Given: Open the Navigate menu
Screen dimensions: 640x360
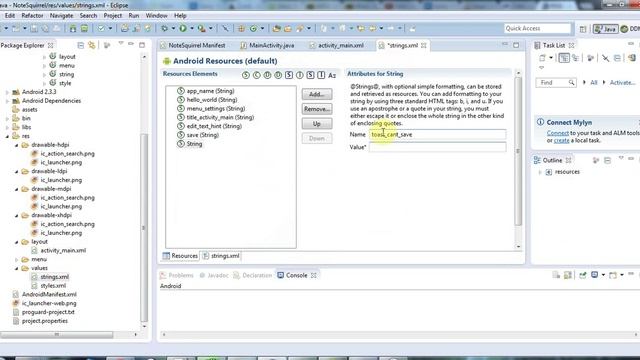Looking at the screenshot, I should click(x=61, y=16).
